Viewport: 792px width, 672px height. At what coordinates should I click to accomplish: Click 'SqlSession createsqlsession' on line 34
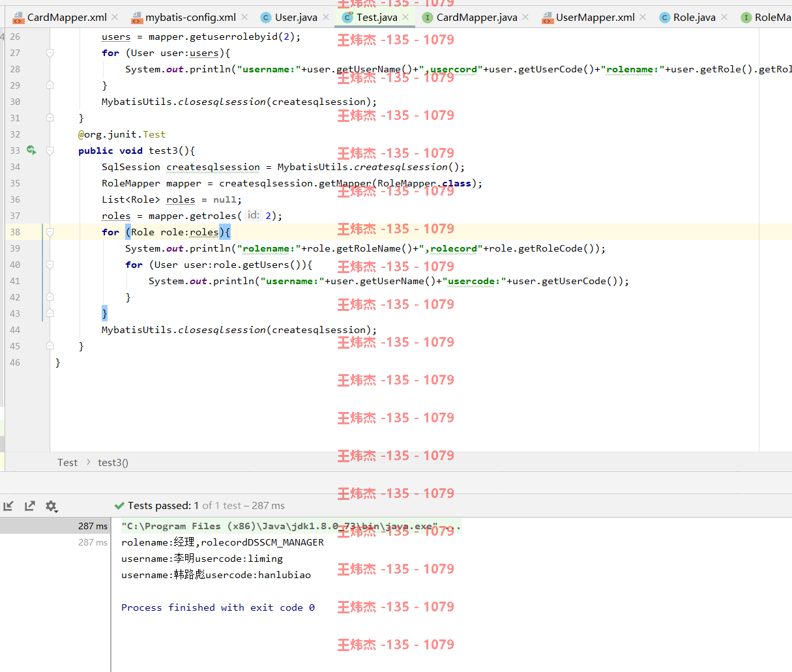point(181,167)
